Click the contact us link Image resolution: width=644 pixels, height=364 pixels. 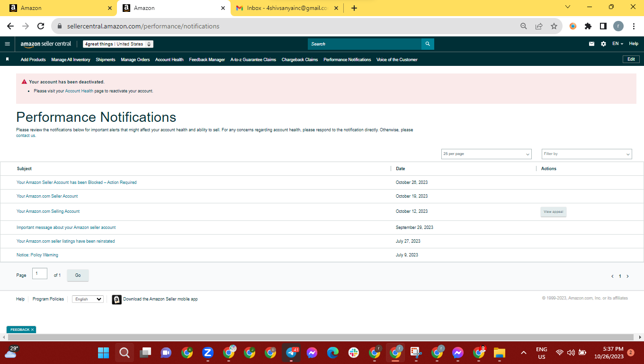[26, 136]
